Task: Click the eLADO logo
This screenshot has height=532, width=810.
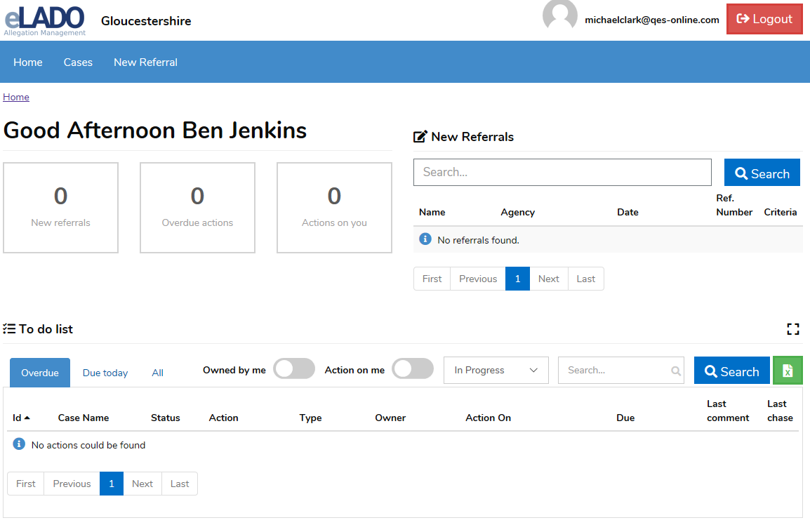Action: (45, 20)
